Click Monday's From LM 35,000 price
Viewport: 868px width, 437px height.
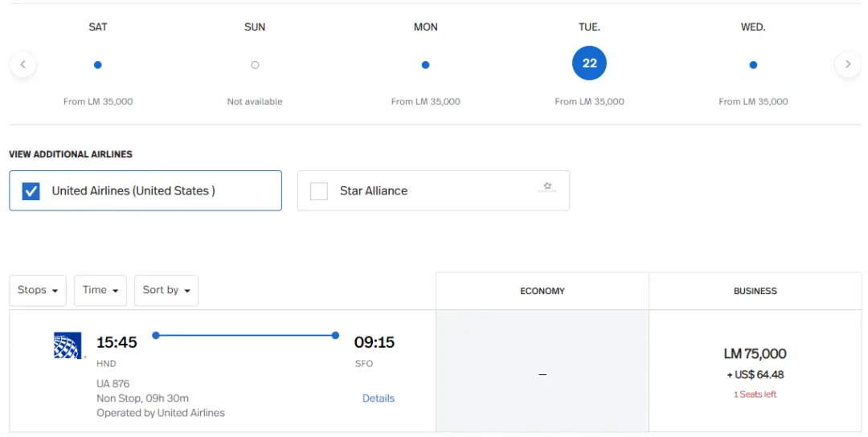pyautogui.click(x=425, y=102)
